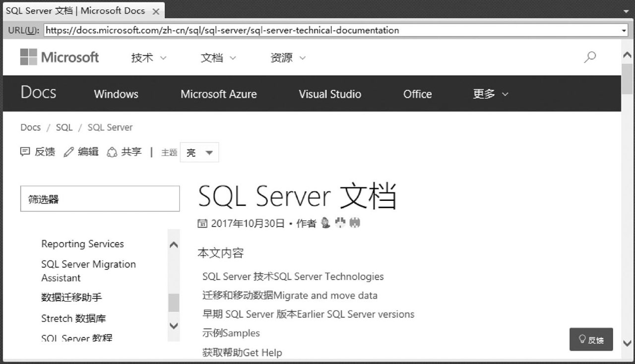
Task: Select Microsoft Azure in nav bar
Action: pyautogui.click(x=219, y=94)
